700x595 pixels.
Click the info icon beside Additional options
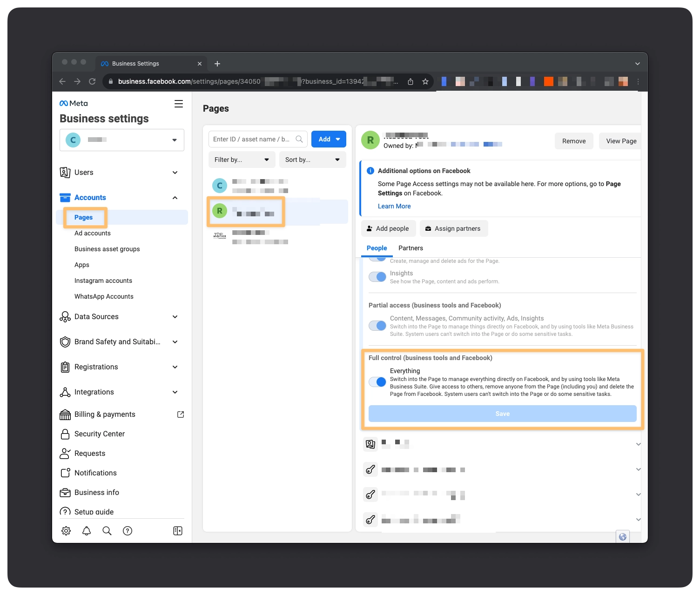(370, 171)
